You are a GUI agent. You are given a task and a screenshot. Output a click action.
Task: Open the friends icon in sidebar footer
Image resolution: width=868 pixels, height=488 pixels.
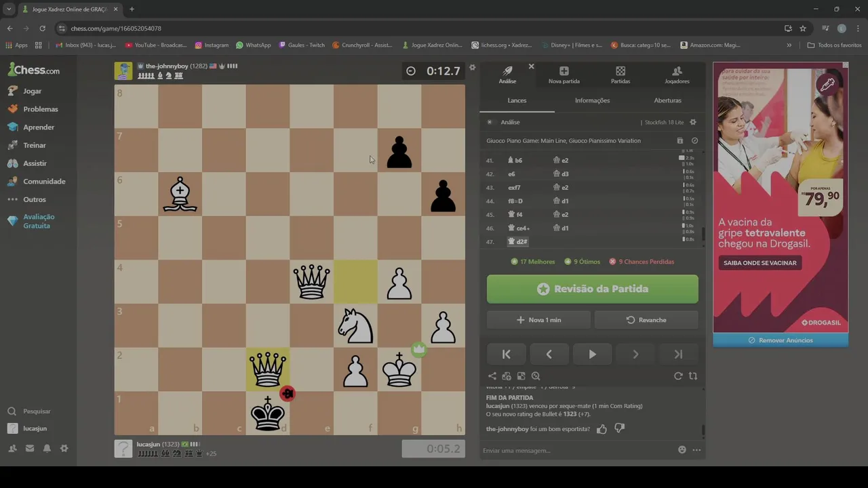click(12, 448)
